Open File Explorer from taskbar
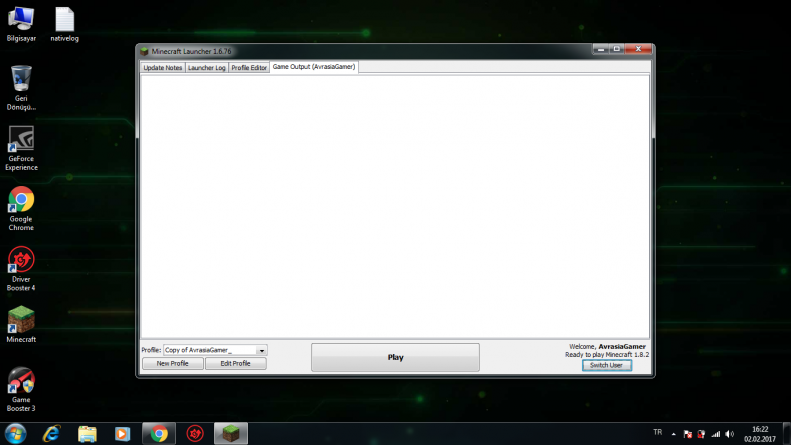The height and width of the screenshot is (445, 791). tap(87, 434)
